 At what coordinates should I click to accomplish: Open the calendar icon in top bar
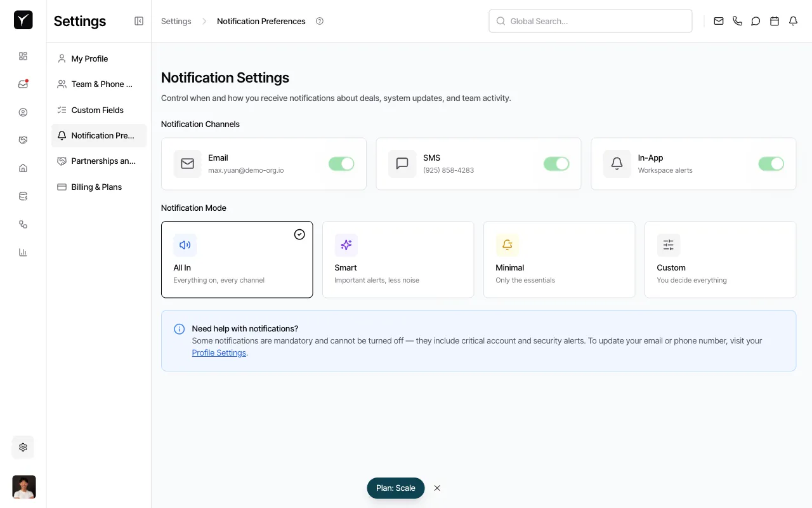[x=774, y=21]
